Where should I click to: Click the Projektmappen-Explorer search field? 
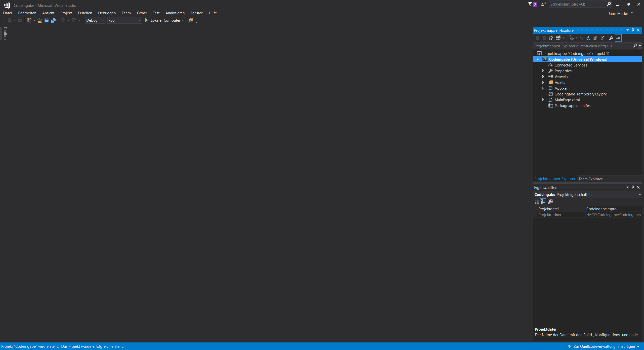coord(582,46)
